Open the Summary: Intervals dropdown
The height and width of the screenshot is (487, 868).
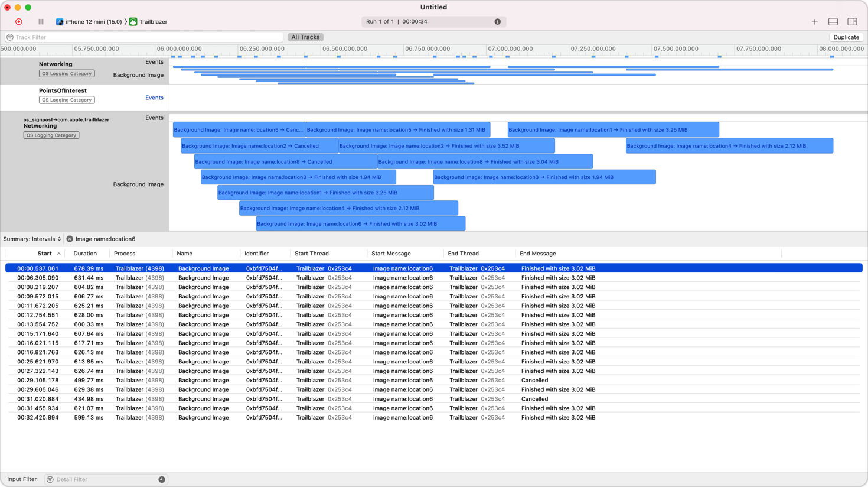click(32, 239)
